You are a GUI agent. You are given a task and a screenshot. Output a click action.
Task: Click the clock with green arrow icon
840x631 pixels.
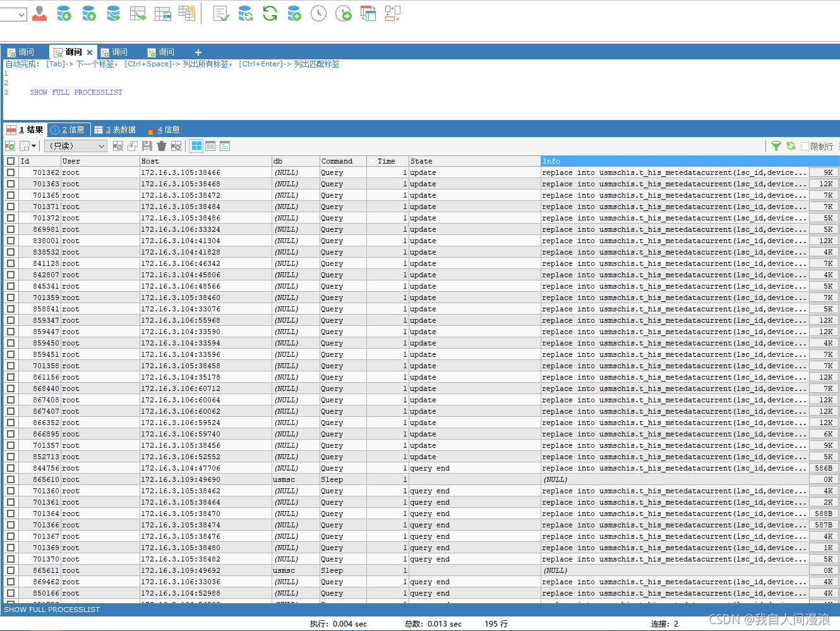[x=344, y=13]
